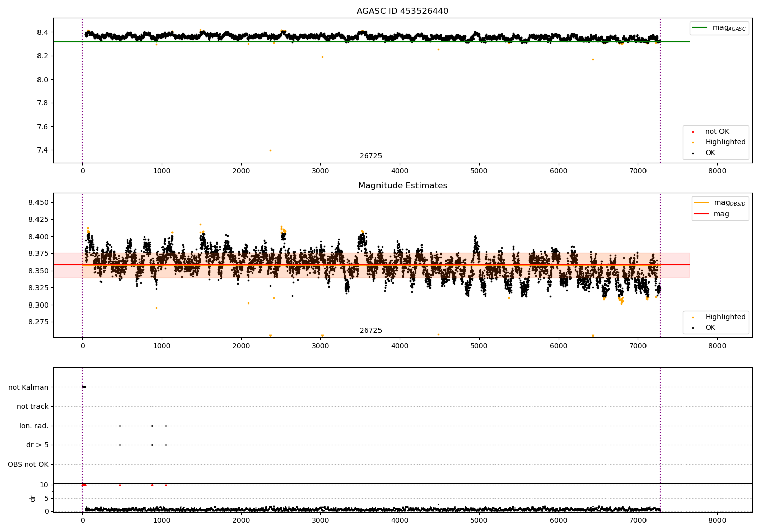Select the 'not Kalman' row label
Screen dimensions: 760x532
coord(28,387)
